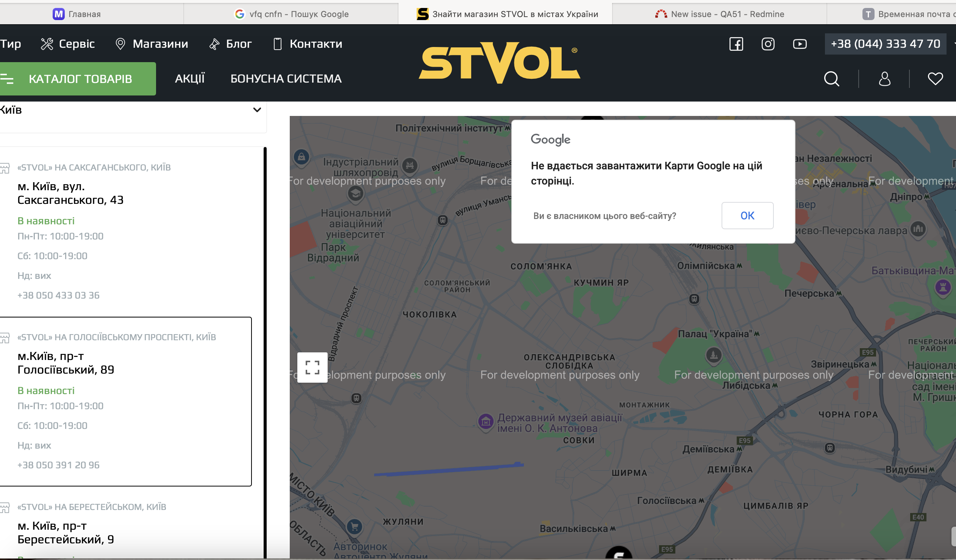Screen dimensions: 956x560
Task: Switch to vfq cnfn Google tab
Action: 291,14
